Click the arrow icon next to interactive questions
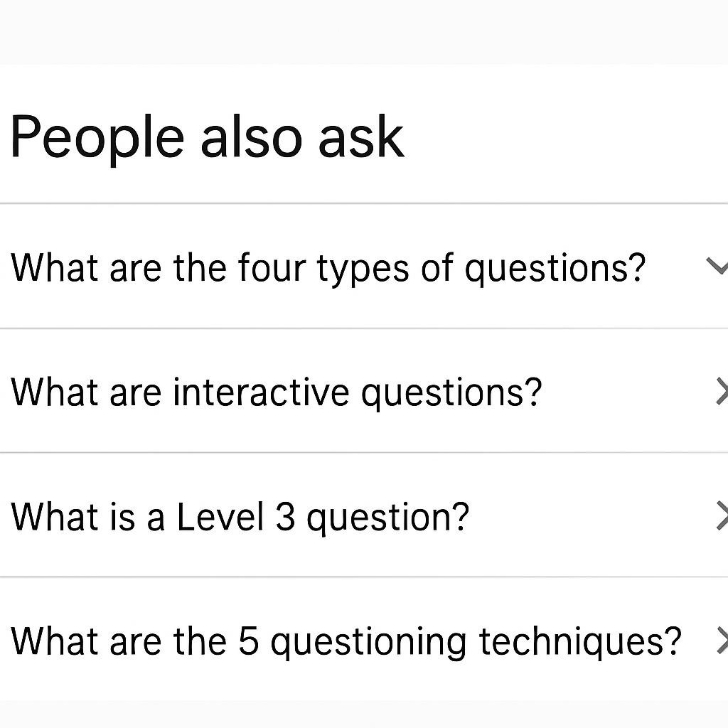This screenshot has width=728, height=728. pos(721,391)
